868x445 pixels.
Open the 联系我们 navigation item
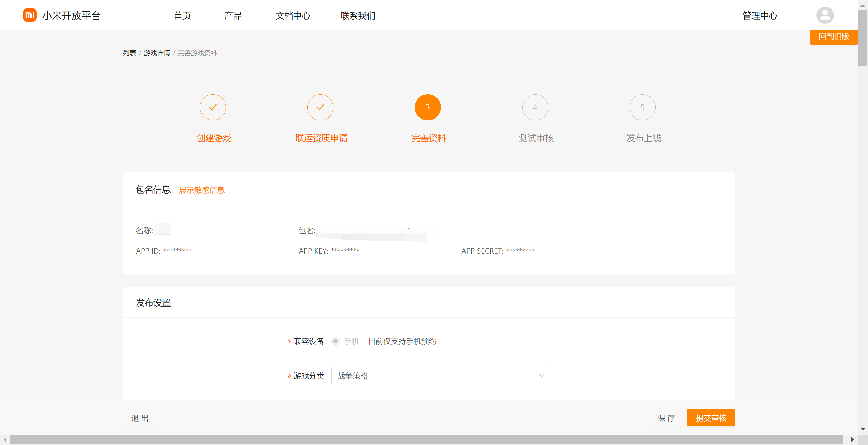[x=358, y=15]
